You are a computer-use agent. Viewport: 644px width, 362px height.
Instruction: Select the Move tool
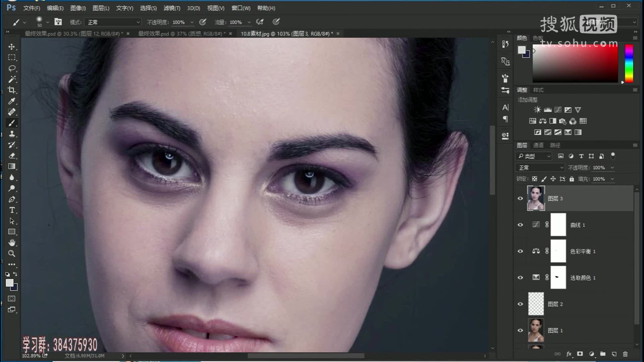click(12, 47)
